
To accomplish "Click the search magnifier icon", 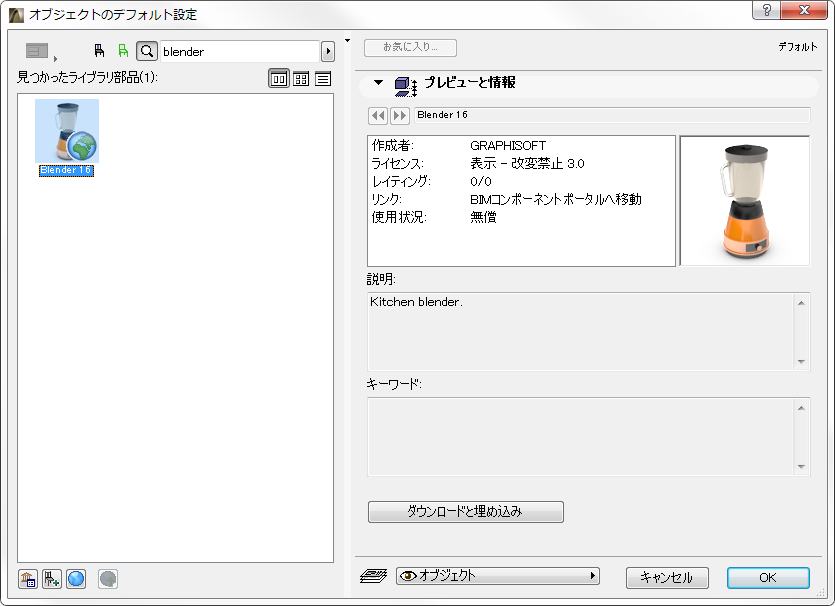I will (x=147, y=51).
